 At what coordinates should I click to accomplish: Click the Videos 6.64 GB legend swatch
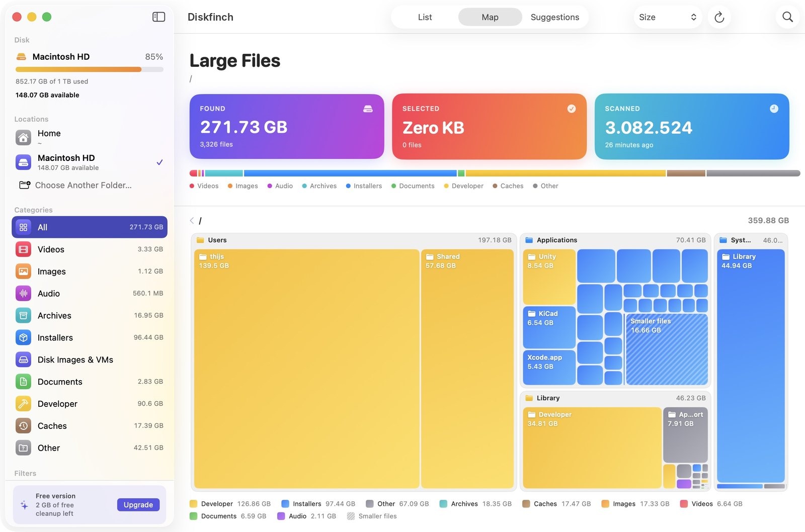point(684,504)
